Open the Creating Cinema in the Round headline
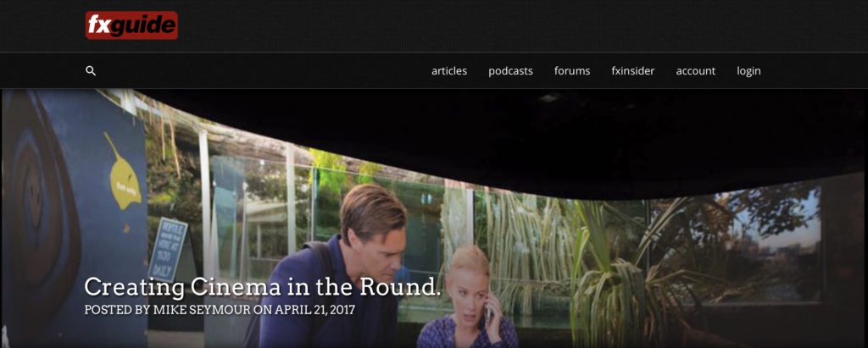 (x=263, y=286)
